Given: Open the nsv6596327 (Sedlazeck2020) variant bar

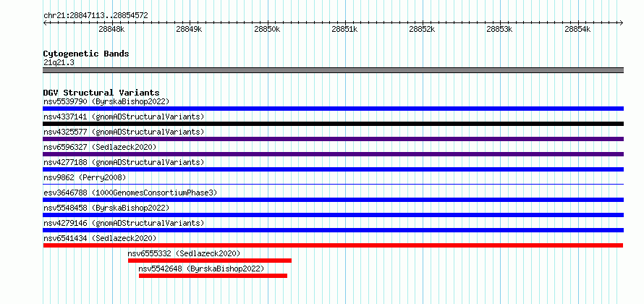Looking at the screenshot, I should [x=333, y=154].
